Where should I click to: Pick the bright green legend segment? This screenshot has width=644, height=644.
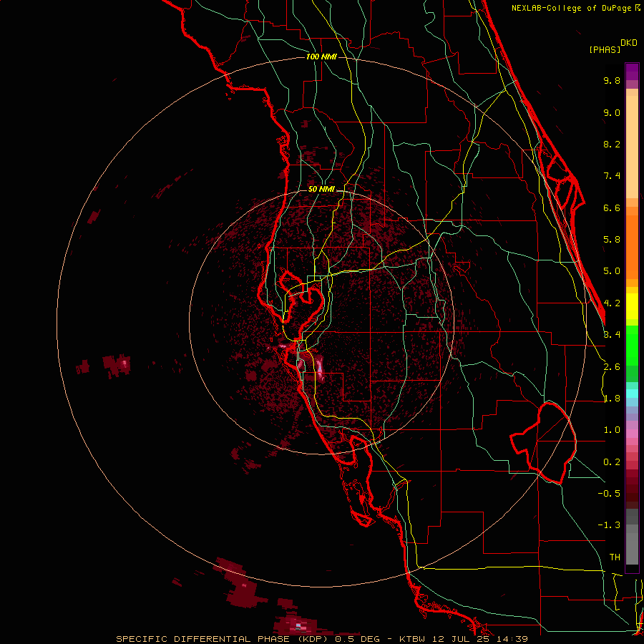(x=632, y=345)
